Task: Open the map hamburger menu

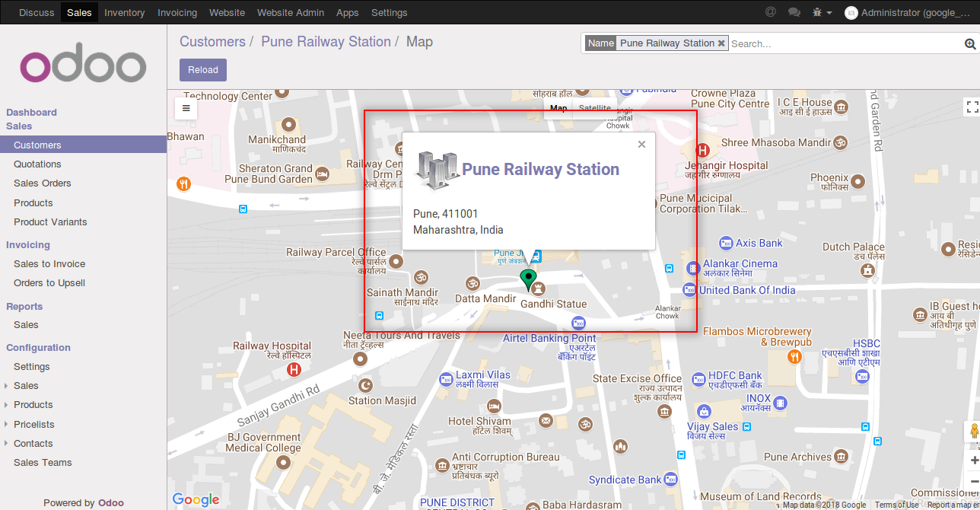Action: [186, 108]
